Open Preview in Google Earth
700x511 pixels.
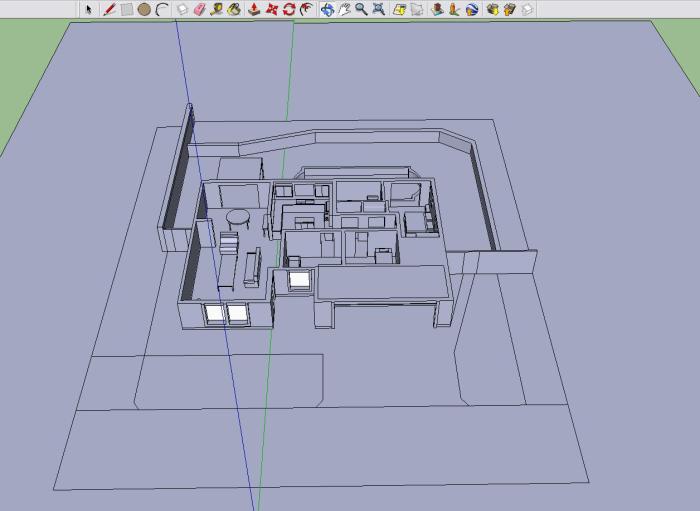473,9
